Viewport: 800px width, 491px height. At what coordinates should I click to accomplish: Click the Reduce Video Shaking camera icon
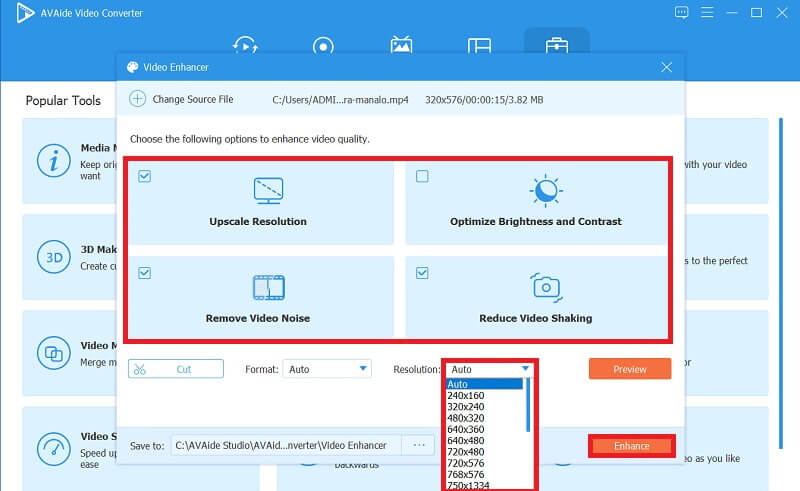pyautogui.click(x=546, y=287)
